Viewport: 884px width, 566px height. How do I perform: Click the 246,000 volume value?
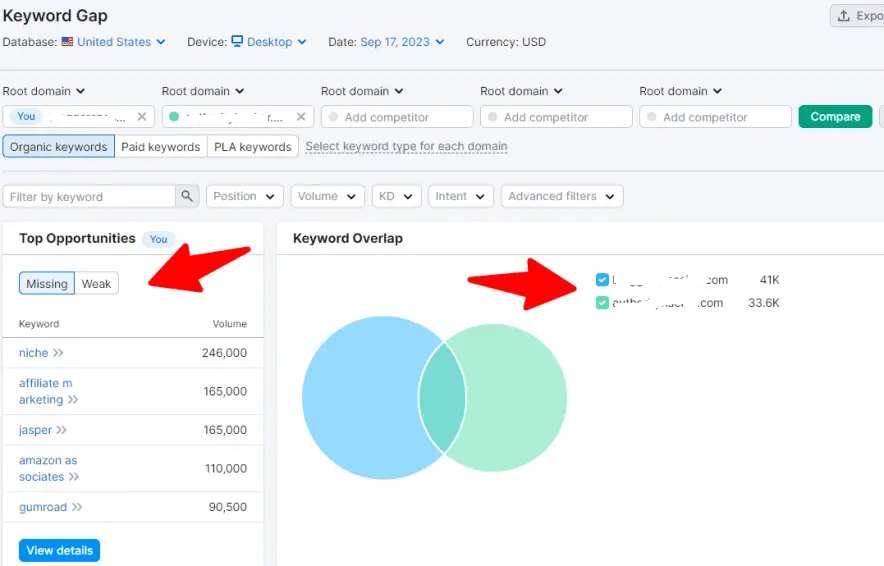pos(224,353)
